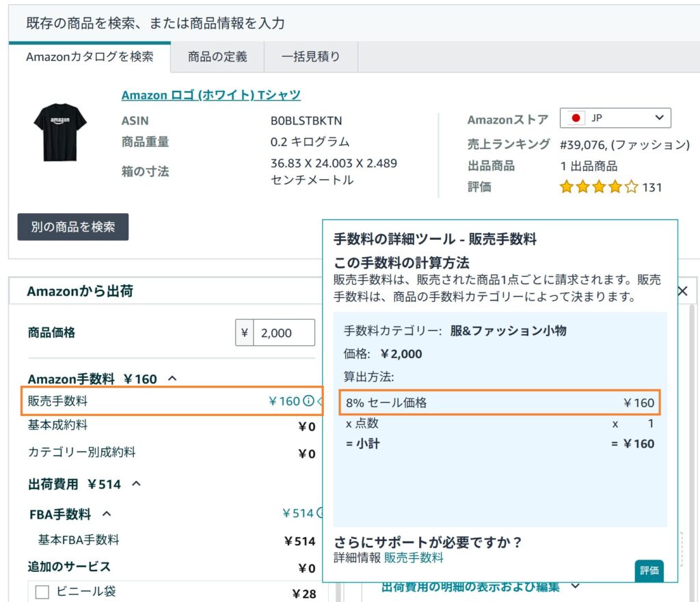Click the 評価 feedback button

click(x=649, y=571)
